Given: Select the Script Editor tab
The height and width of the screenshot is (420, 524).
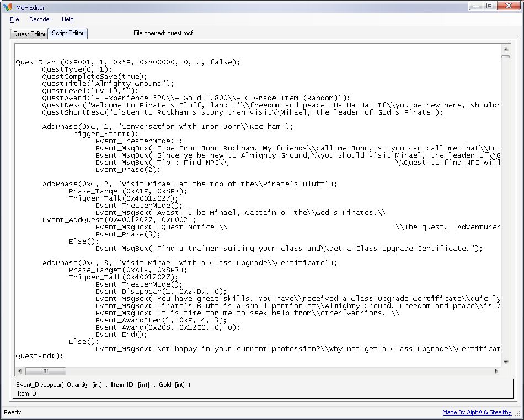Looking at the screenshot, I should [68, 33].
